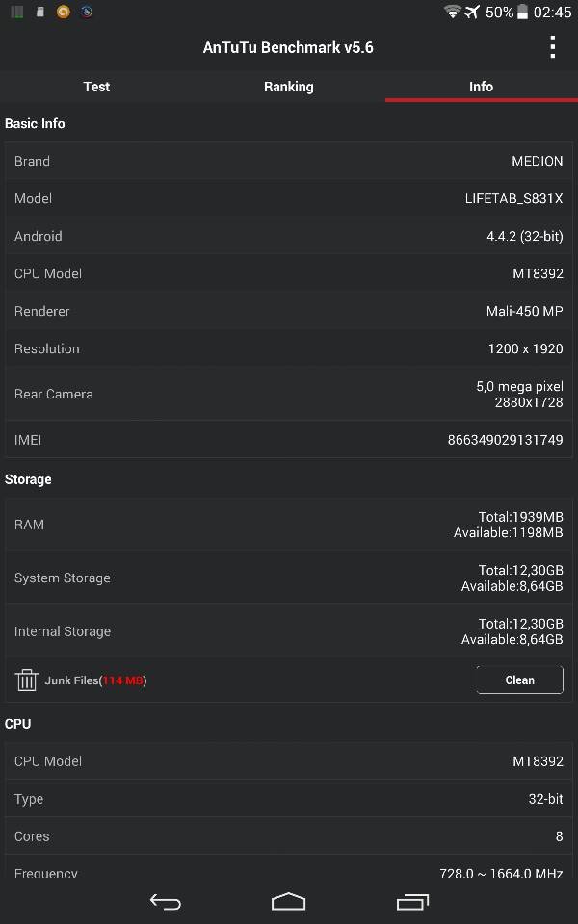
Task: Open the three-dot overflow menu
Action: [x=553, y=47]
